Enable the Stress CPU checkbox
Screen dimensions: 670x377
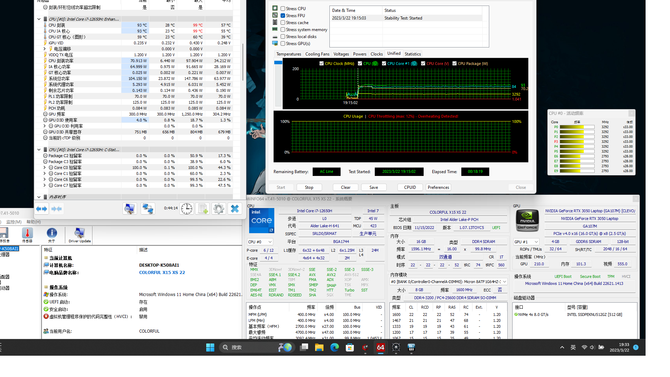pyautogui.click(x=282, y=9)
